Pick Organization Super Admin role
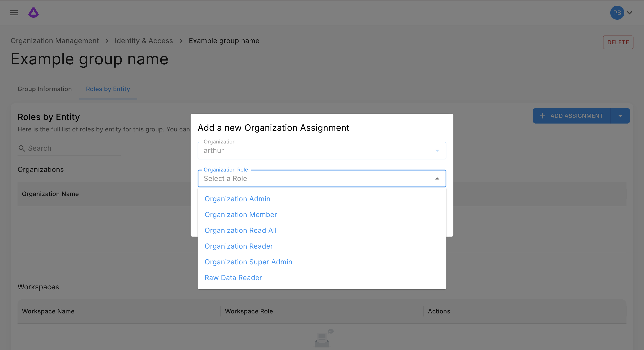Viewport: 644px width, 350px height. 248,262
